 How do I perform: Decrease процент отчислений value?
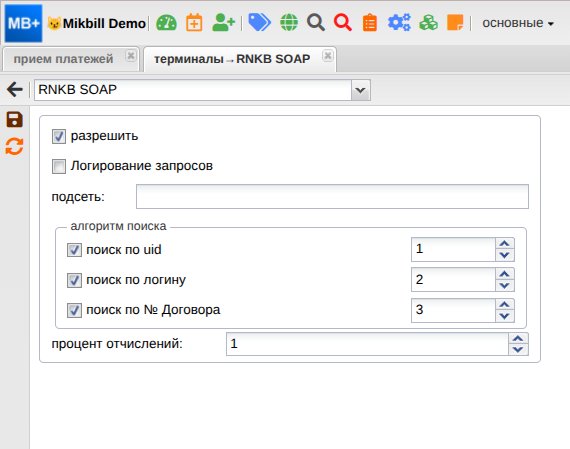coord(518,350)
